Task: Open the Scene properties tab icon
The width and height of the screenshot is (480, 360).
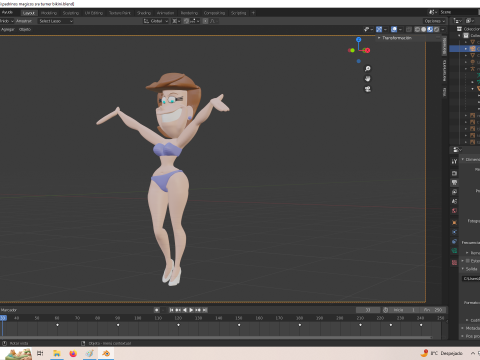Action: 454,201
